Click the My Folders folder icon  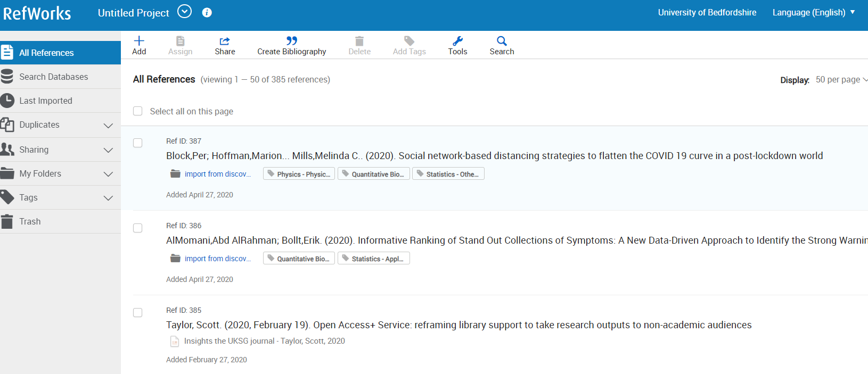point(7,173)
